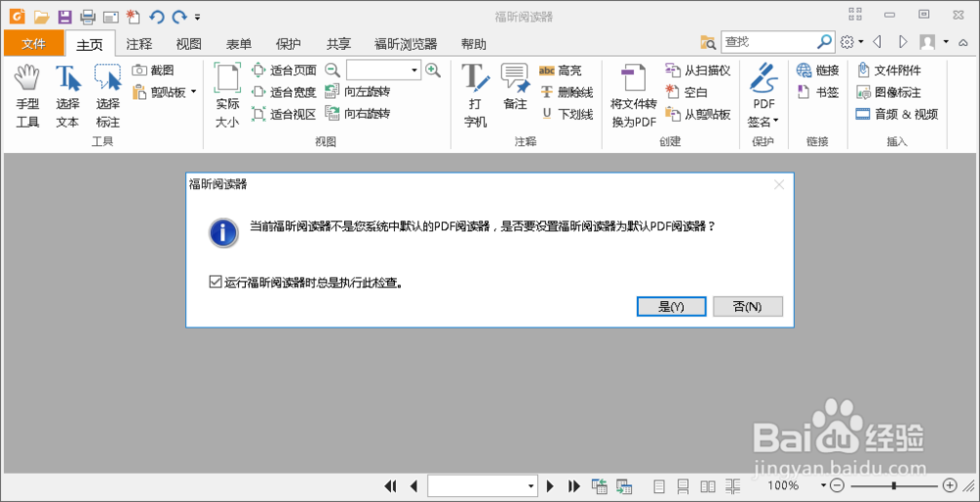Go to last page in status bar

(x=574, y=485)
